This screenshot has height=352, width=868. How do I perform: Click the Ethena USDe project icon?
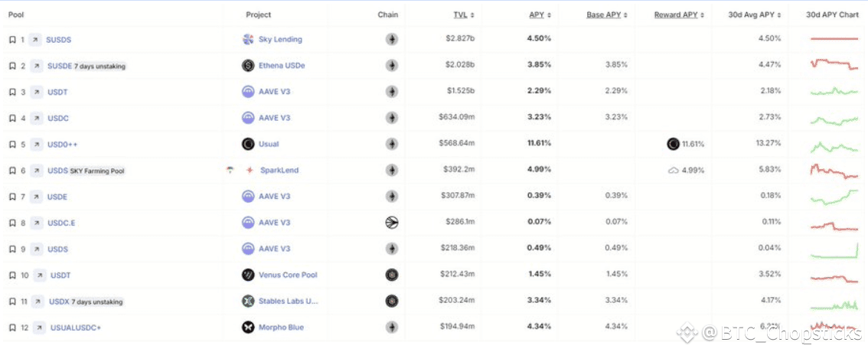click(248, 66)
